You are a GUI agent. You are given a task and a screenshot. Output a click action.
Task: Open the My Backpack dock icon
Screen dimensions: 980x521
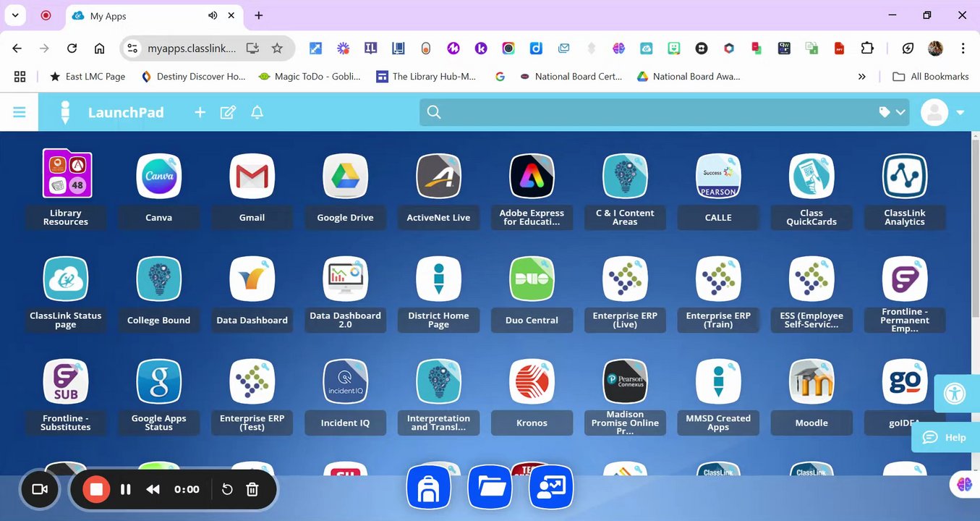428,487
